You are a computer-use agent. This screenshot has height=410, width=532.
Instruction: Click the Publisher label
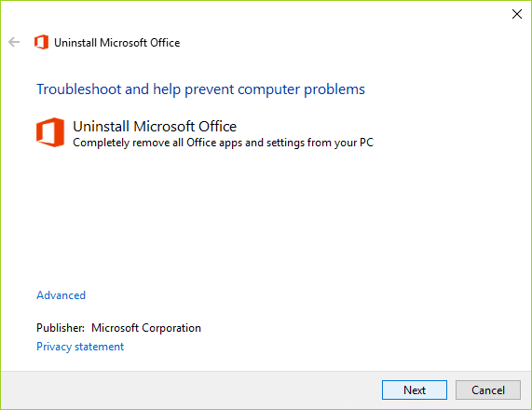(61, 328)
